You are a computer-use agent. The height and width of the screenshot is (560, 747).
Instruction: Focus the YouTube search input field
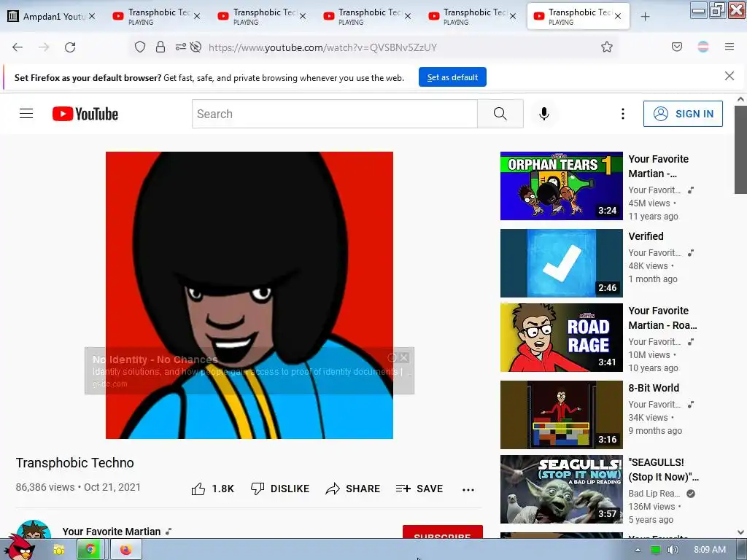(334, 114)
